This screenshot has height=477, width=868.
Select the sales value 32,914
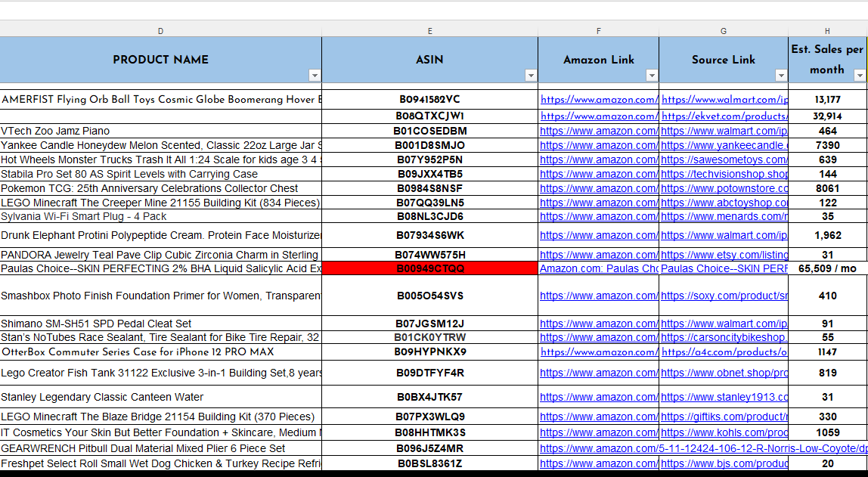pyautogui.click(x=828, y=116)
